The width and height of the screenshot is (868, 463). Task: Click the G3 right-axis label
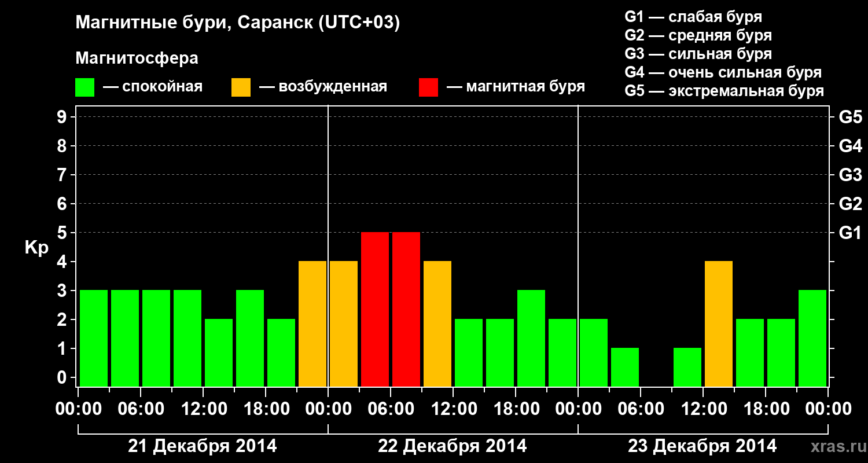click(x=851, y=175)
